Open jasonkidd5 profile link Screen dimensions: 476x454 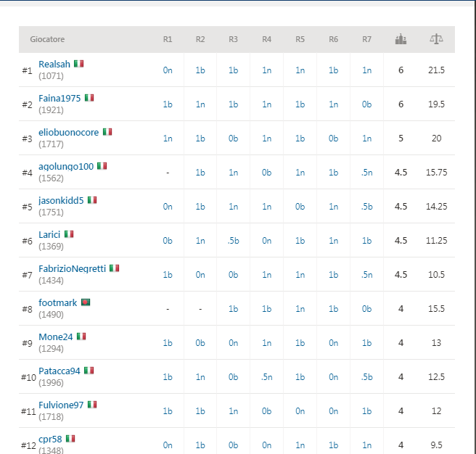pos(61,201)
